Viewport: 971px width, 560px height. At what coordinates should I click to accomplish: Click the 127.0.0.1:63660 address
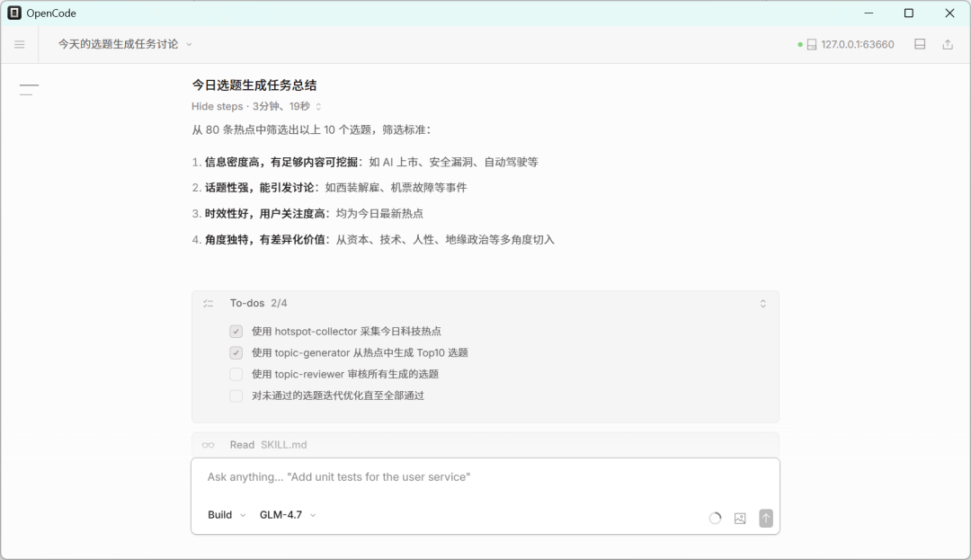pos(851,42)
